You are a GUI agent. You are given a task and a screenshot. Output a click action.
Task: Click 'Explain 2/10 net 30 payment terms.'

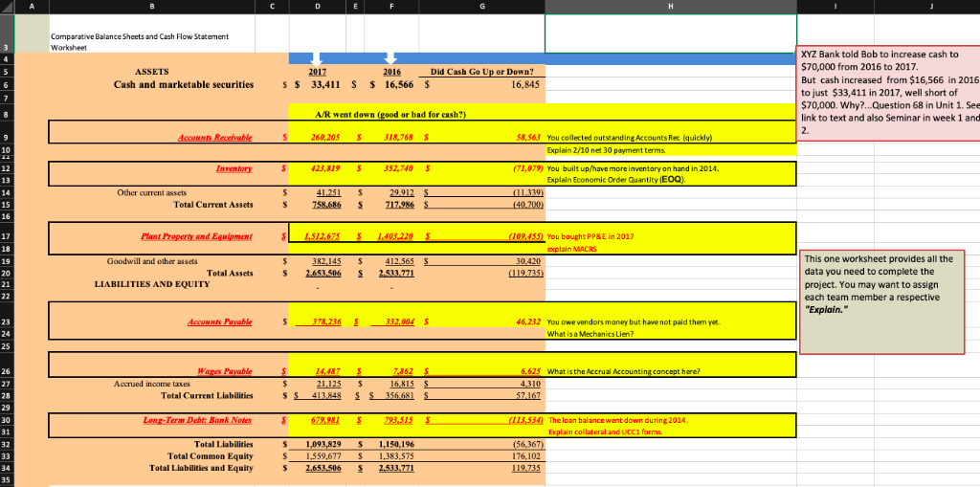point(605,150)
